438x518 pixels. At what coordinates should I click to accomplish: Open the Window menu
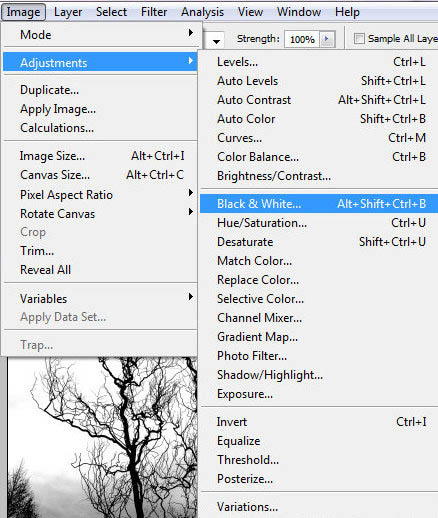pos(299,12)
